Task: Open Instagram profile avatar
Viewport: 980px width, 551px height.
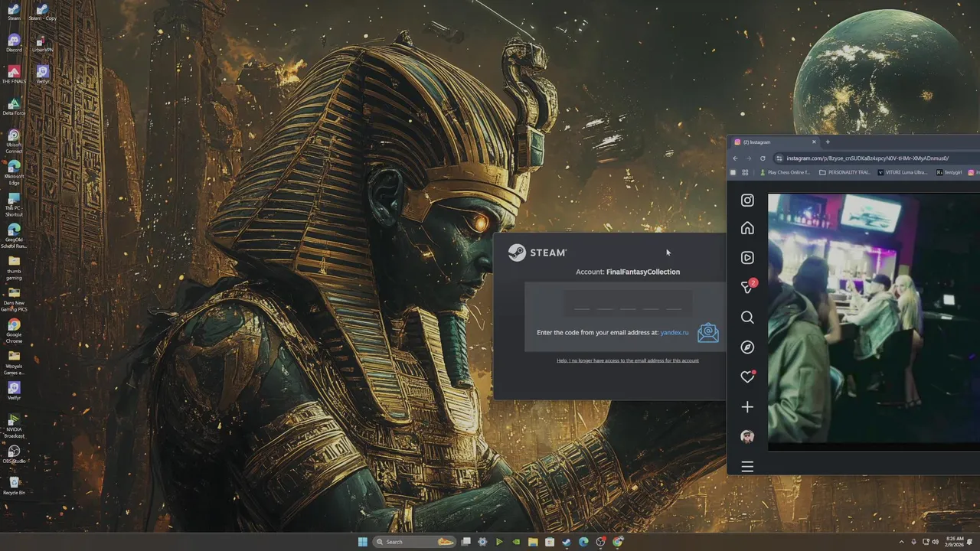Action: [x=747, y=437]
